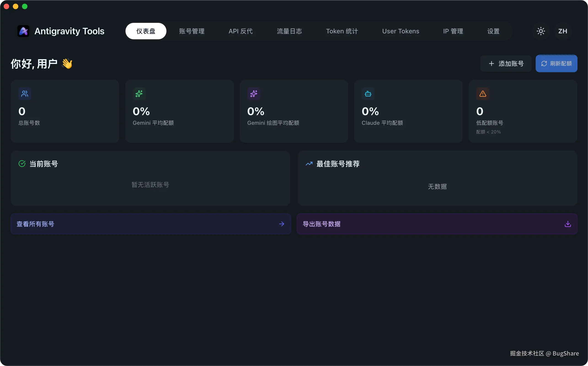Click the green sparkle icon for Gemini 平均配额
Image resolution: width=588 pixels, height=366 pixels.
click(139, 94)
